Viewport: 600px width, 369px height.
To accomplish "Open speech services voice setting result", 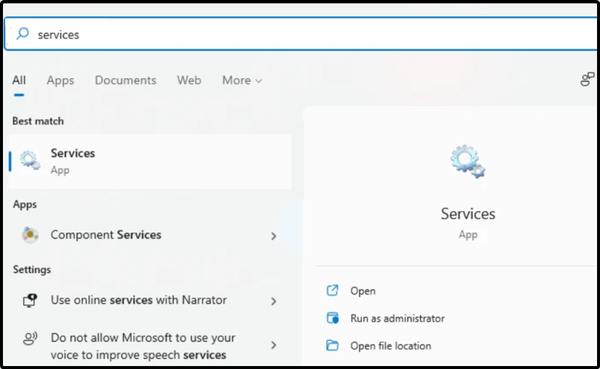I will pos(150,346).
